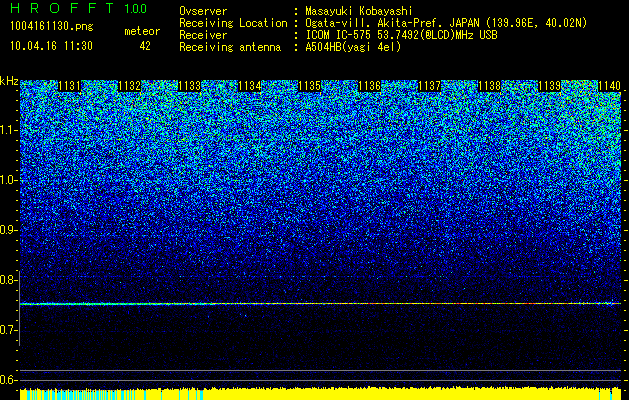The height and width of the screenshot is (400, 629).
Task: Click the ICOM IC-575 53.7492 MHz receiver text
Action: point(401,35)
